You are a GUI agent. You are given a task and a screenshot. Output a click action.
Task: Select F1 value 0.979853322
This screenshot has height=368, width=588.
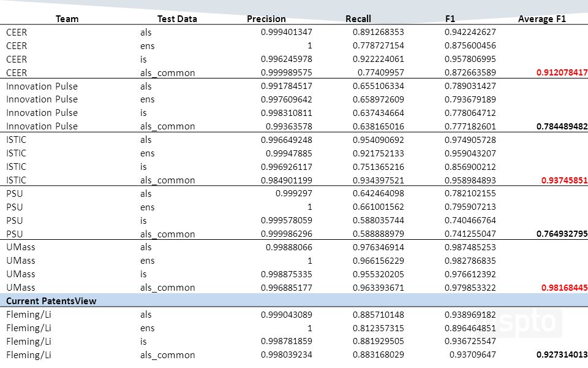tap(470, 288)
